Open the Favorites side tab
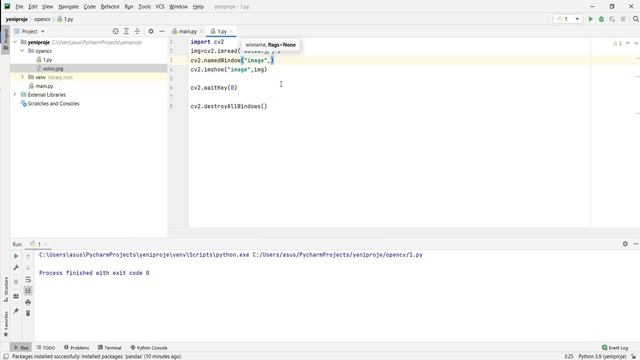The image size is (640, 360). pyautogui.click(x=5, y=324)
